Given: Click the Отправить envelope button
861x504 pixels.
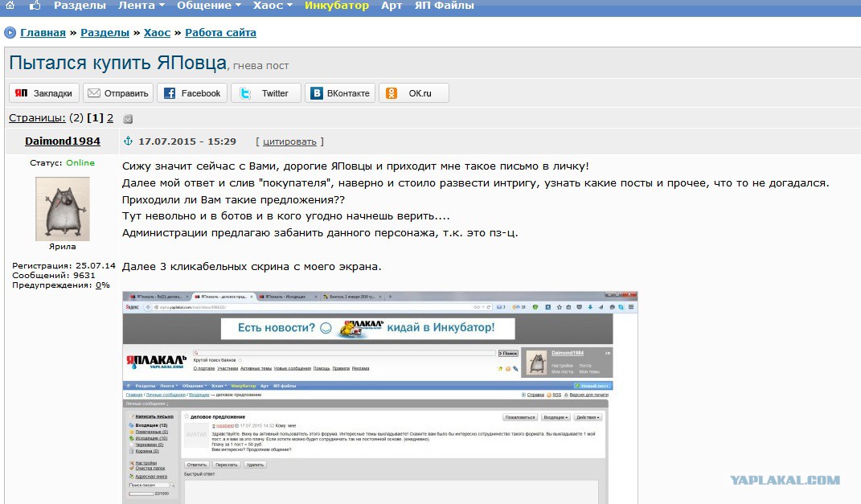Looking at the screenshot, I should pos(118,92).
